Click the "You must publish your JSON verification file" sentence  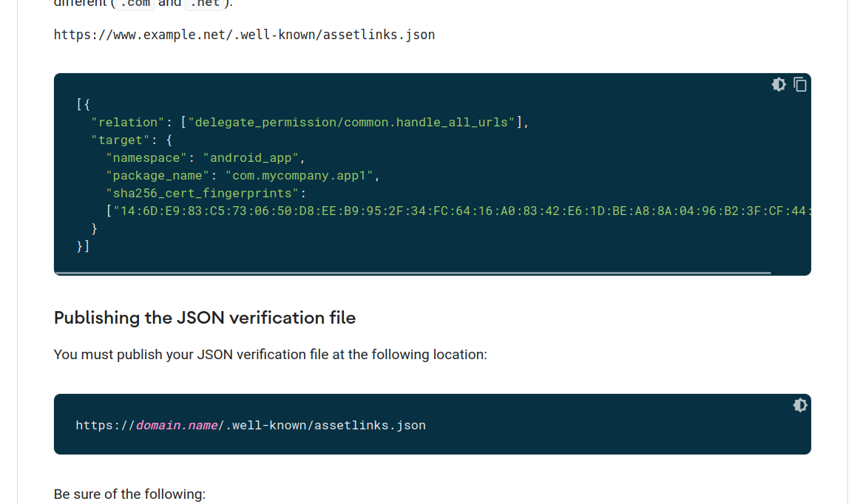click(x=270, y=355)
